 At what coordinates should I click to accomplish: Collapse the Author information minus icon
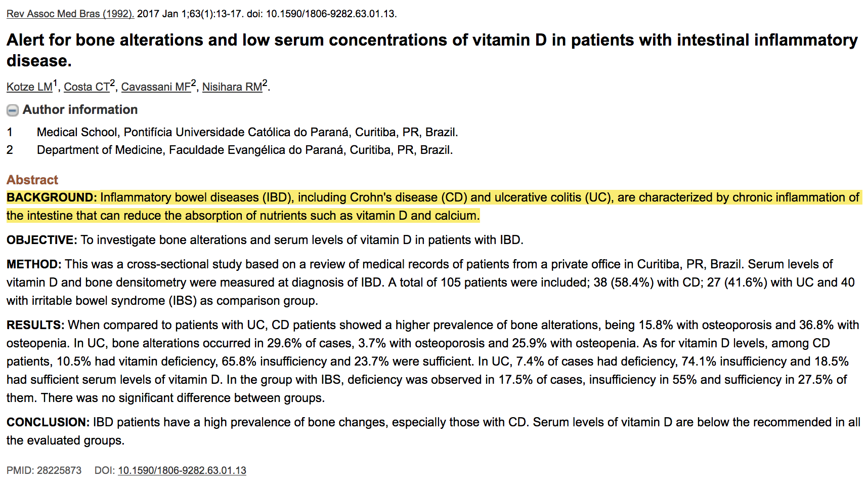pyautogui.click(x=13, y=110)
